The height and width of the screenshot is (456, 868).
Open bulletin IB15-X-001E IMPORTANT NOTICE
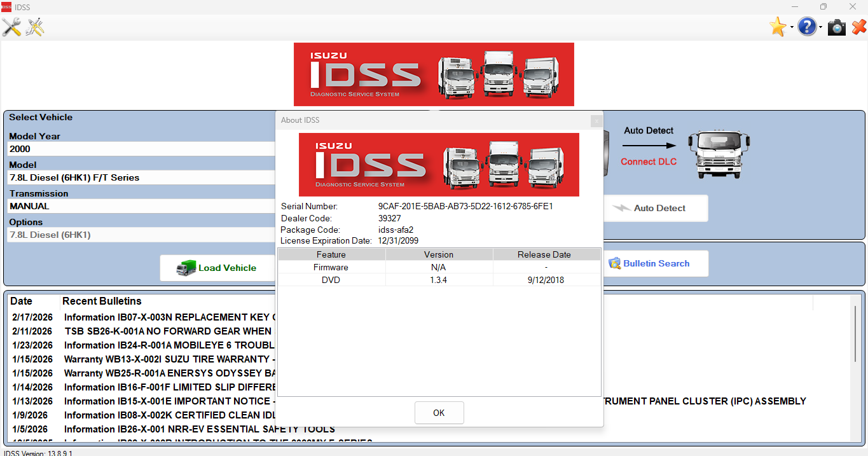169,401
